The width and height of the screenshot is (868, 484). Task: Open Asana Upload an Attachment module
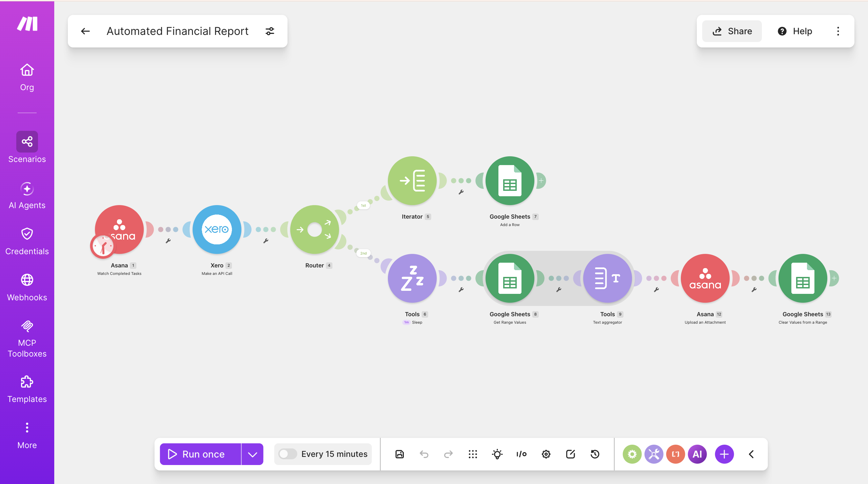[705, 278]
